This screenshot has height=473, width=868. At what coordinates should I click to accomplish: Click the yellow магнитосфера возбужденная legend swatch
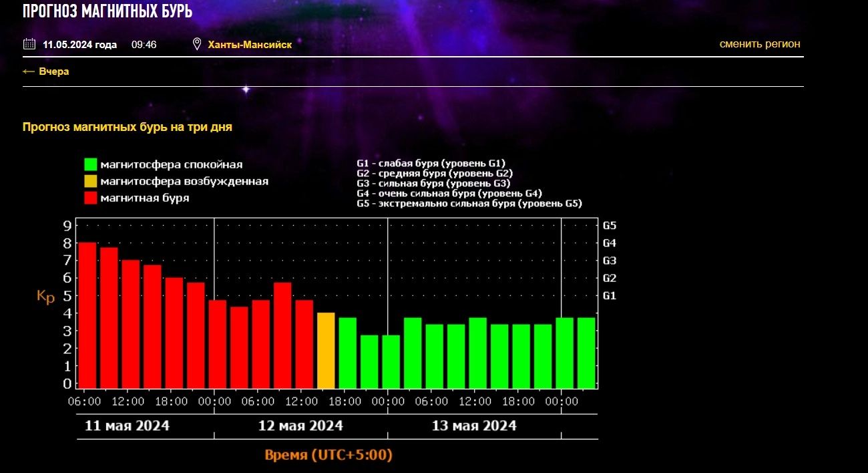[91, 181]
